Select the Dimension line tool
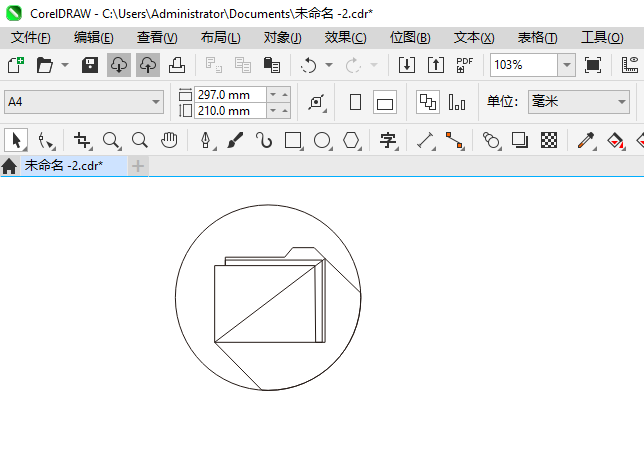 (426, 140)
